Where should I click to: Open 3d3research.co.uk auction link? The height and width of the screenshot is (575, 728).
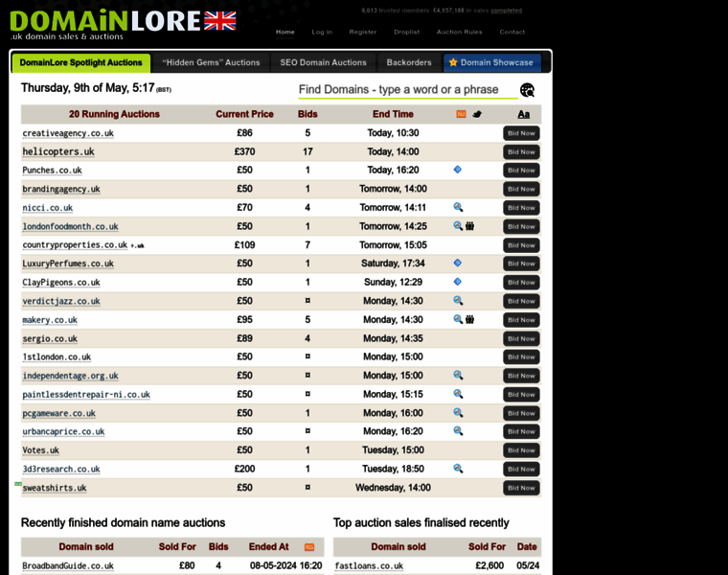(x=61, y=469)
